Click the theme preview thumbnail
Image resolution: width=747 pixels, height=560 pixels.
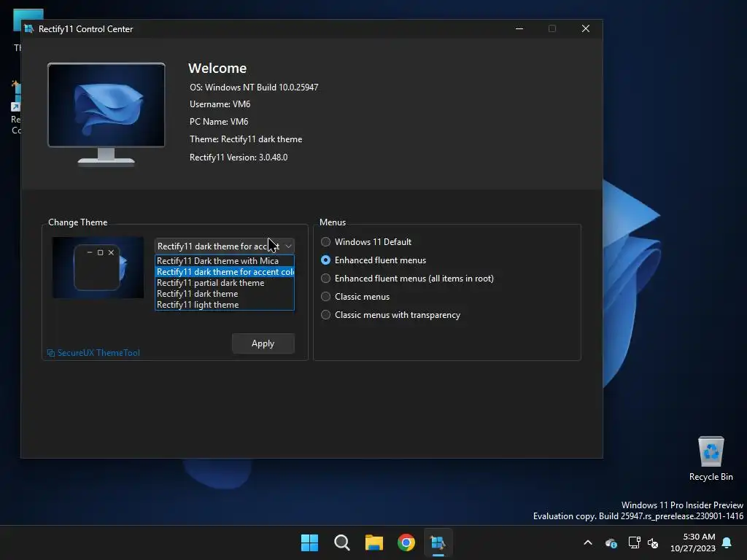click(x=98, y=268)
